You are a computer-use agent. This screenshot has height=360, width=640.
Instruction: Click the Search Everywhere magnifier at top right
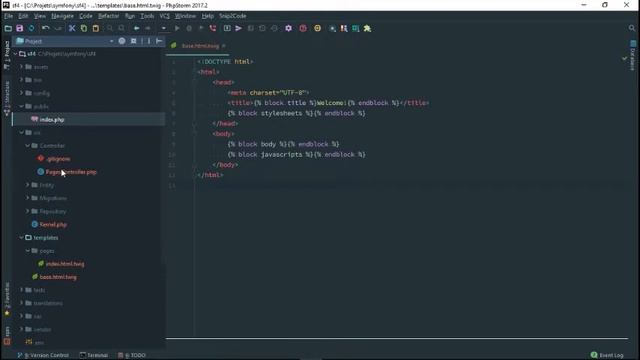(632, 28)
